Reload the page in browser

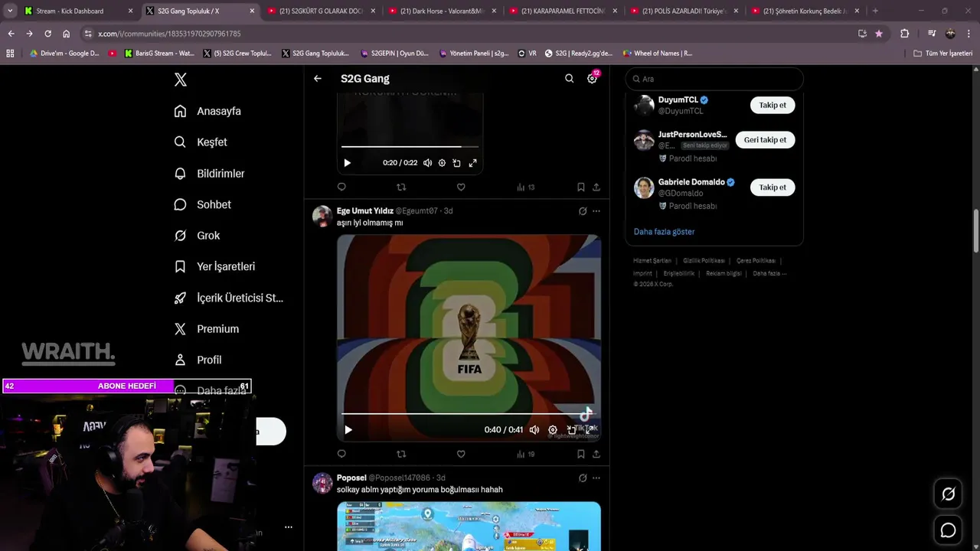click(x=47, y=34)
